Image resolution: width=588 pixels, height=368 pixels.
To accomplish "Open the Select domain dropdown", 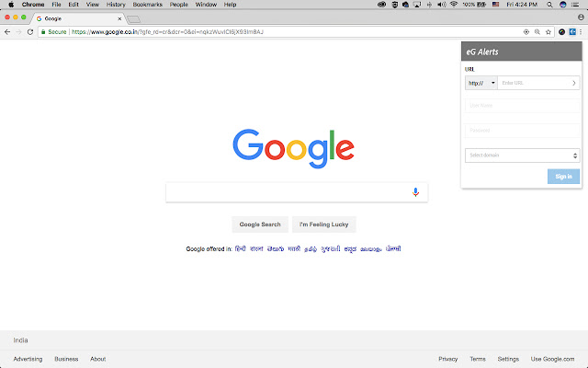I will [523, 155].
